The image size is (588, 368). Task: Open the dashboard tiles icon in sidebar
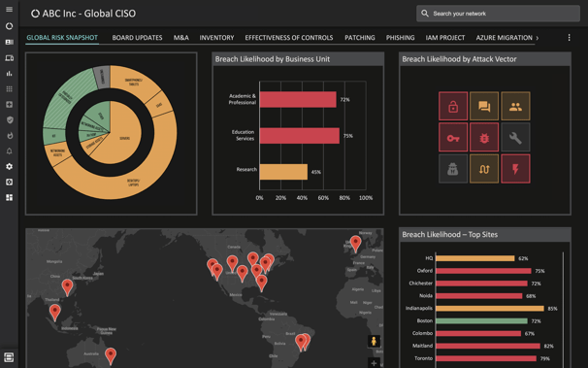pos(10,197)
